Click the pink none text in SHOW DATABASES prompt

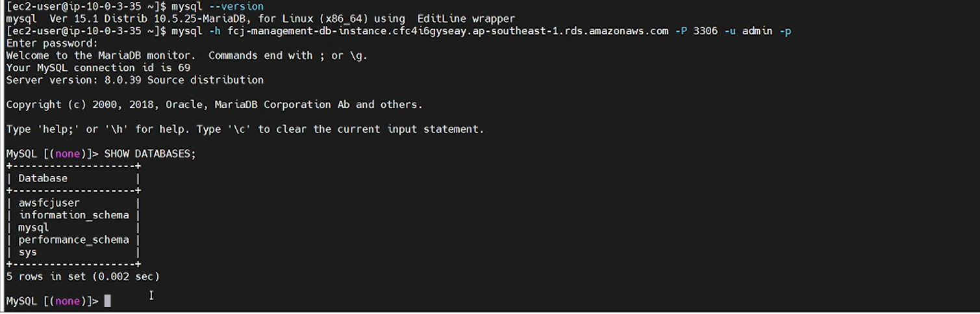point(68,153)
